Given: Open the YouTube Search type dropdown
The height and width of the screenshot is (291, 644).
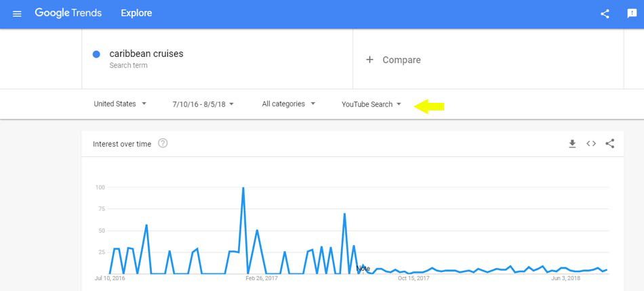Looking at the screenshot, I should (371, 104).
